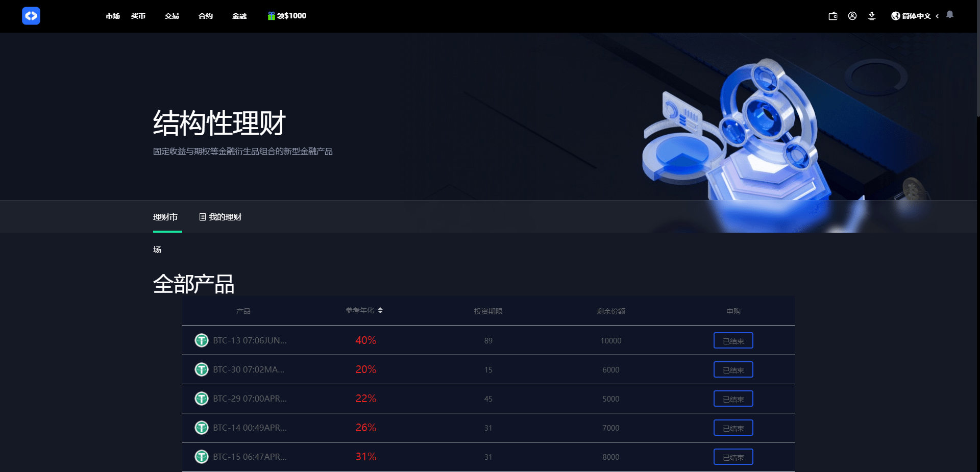The height and width of the screenshot is (472, 980).
Task: Click investment term value 15
Action: [x=488, y=370]
